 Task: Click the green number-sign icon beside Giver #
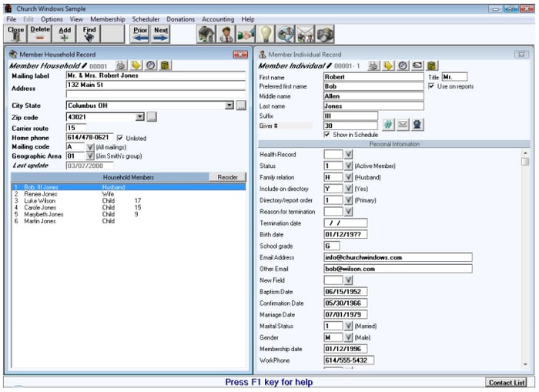pyautogui.click(x=388, y=125)
